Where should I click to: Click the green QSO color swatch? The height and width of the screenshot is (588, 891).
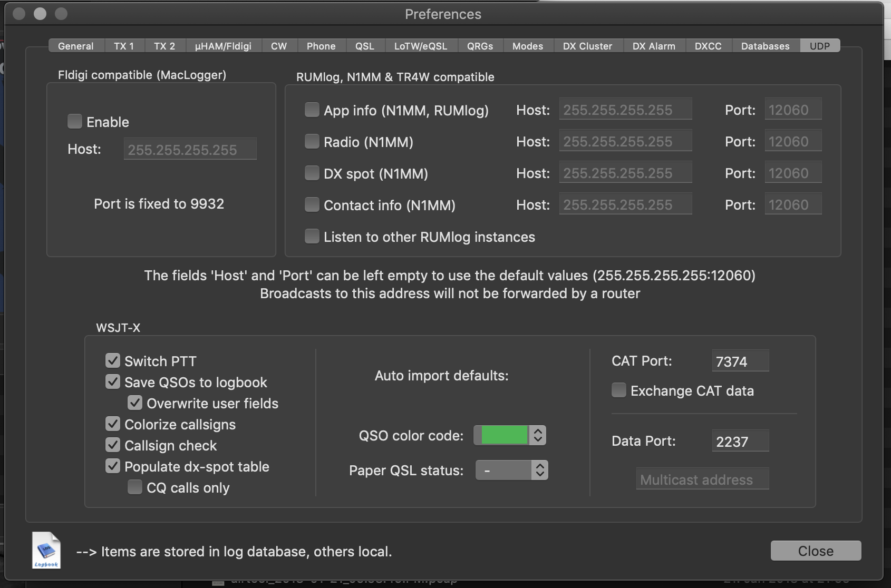pos(503,435)
